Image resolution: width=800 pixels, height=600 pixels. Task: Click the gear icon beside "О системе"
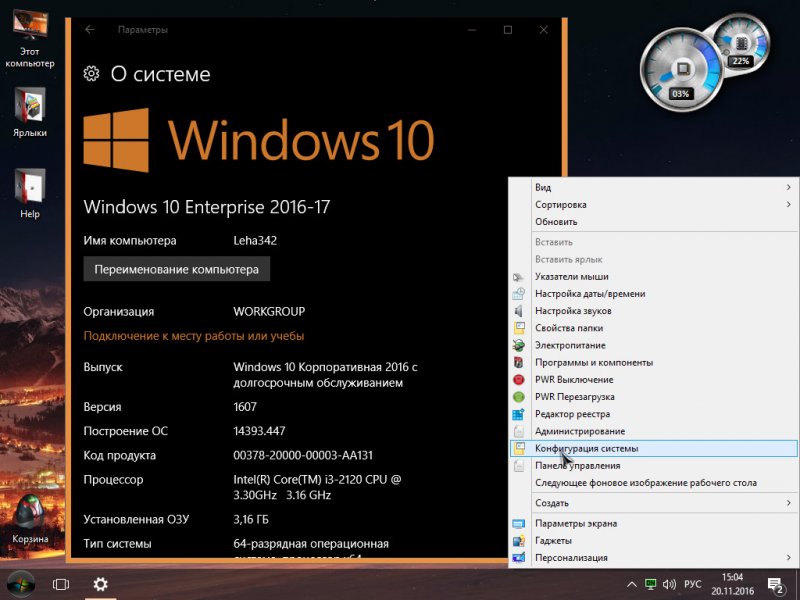[x=91, y=73]
